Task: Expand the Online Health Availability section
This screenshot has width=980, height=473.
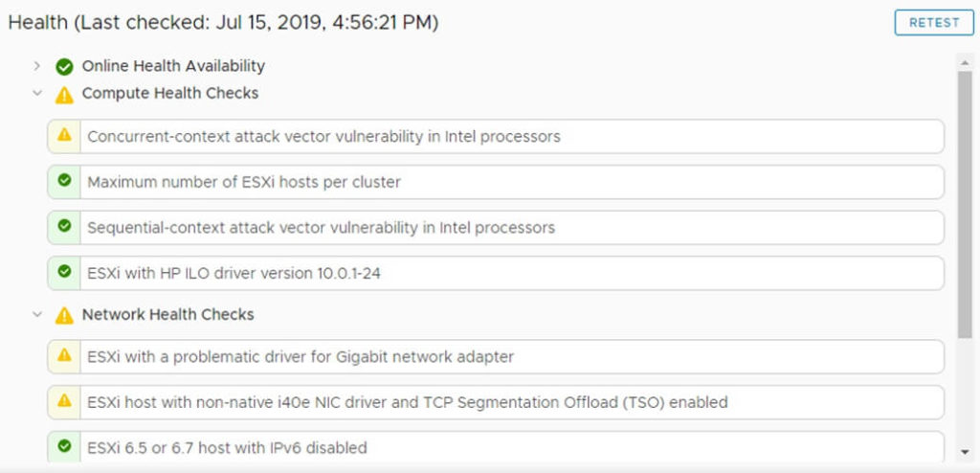Action: [x=37, y=66]
